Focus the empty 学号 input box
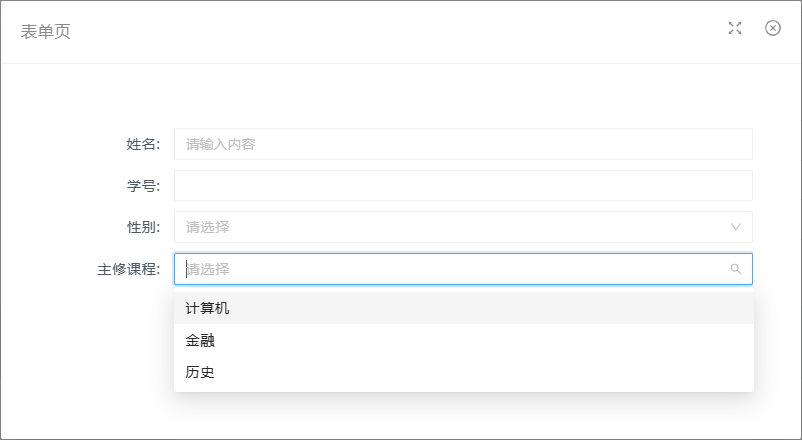The width and height of the screenshot is (802, 440). (x=463, y=185)
